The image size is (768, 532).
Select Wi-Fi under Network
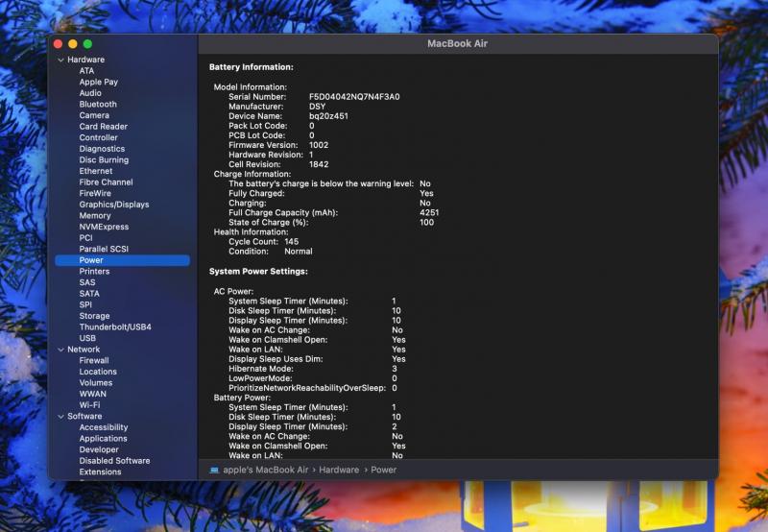point(89,405)
